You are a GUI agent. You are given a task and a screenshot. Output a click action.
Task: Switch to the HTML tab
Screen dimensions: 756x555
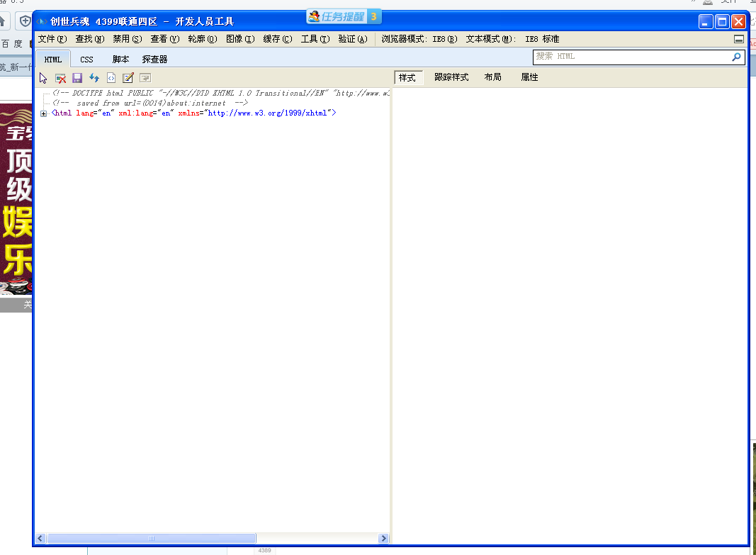tap(53, 60)
